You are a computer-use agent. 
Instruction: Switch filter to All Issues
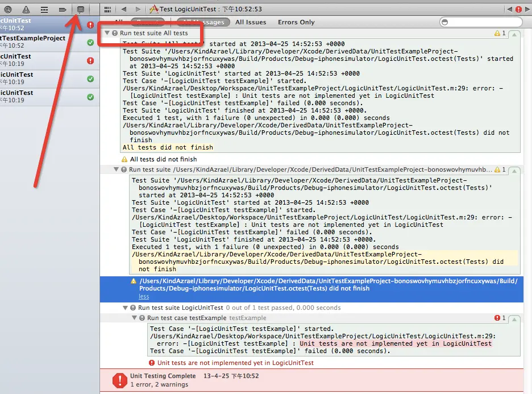(251, 22)
